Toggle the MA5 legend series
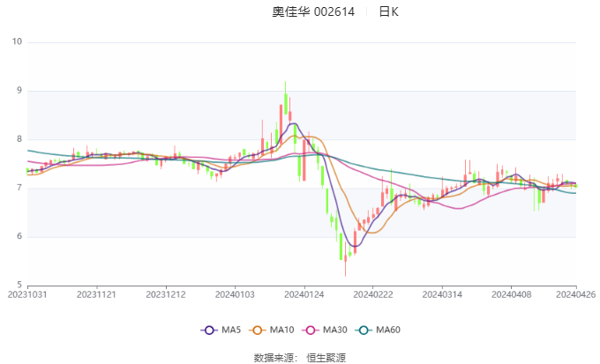The width and height of the screenshot is (600, 364). [221, 330]
